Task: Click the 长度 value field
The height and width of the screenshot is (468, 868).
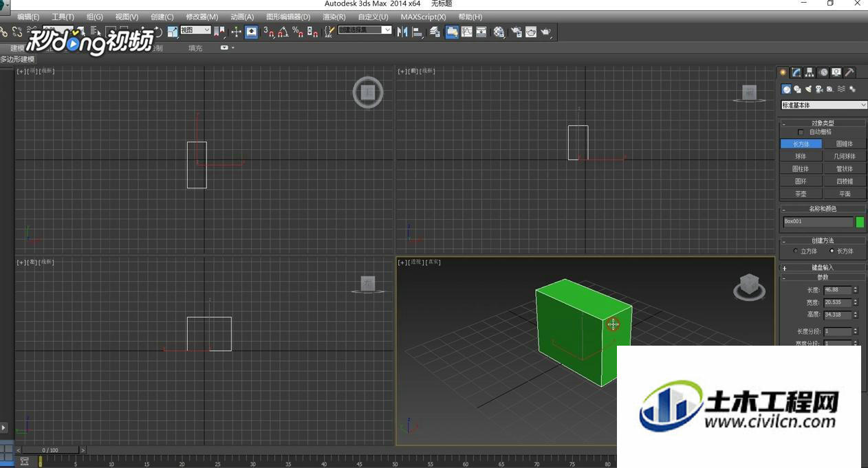Action: pyautogui.click(x=838, y=290)
